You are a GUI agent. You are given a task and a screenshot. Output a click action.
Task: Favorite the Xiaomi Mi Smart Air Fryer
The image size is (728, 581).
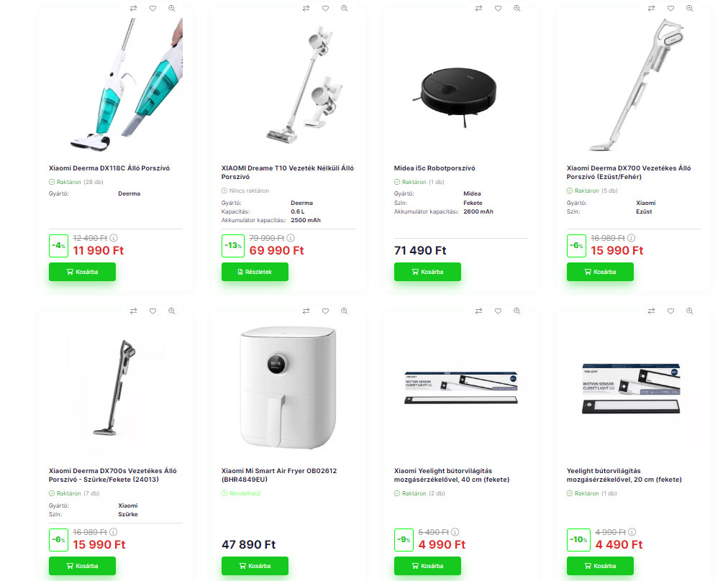[325, 311]
